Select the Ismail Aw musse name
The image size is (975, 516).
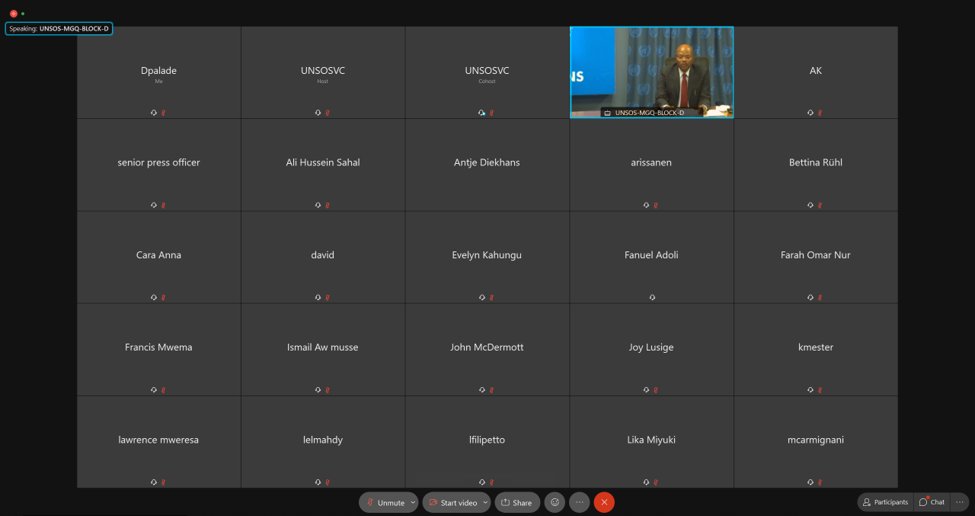click(323, 348)
